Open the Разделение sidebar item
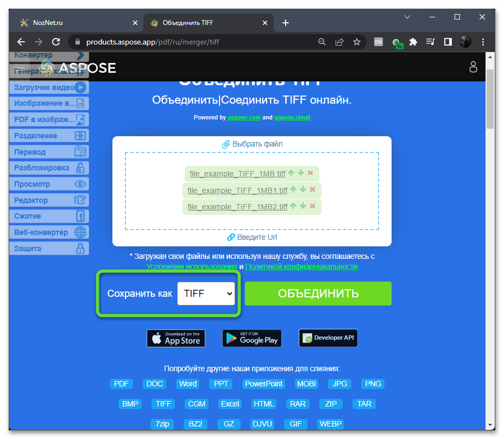 coord(49,136)
